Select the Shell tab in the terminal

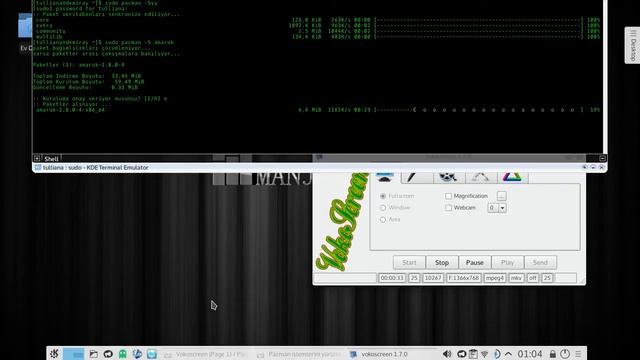point(51,159)
